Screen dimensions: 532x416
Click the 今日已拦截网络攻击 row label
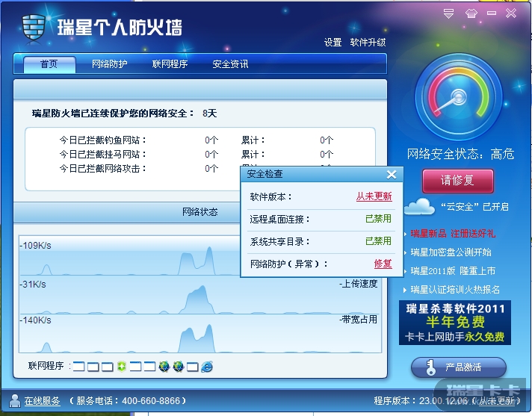103,169
